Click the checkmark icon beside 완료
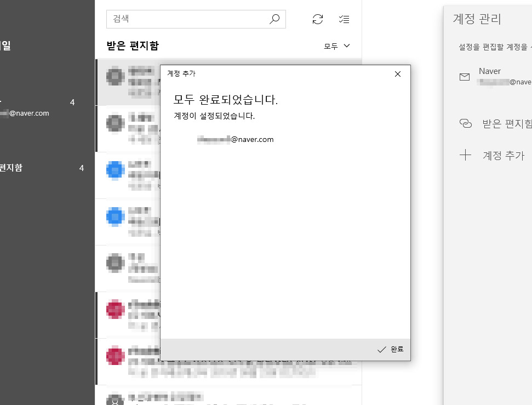Image resolution: width=532 pixels, height=405 pixels. [382, 349]
